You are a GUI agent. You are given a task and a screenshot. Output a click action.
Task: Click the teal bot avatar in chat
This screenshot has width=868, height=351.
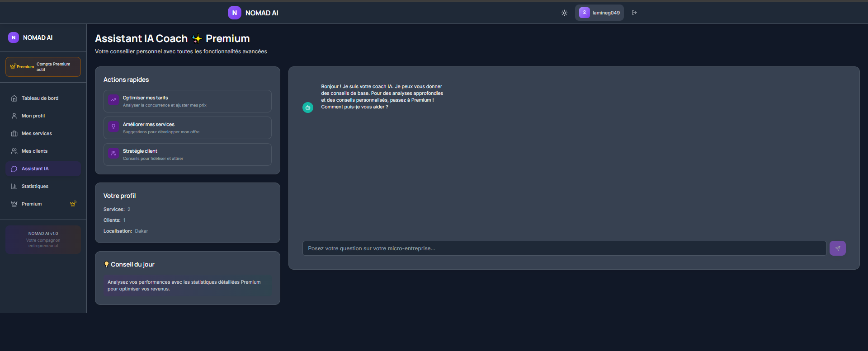(x=308, y=108)
